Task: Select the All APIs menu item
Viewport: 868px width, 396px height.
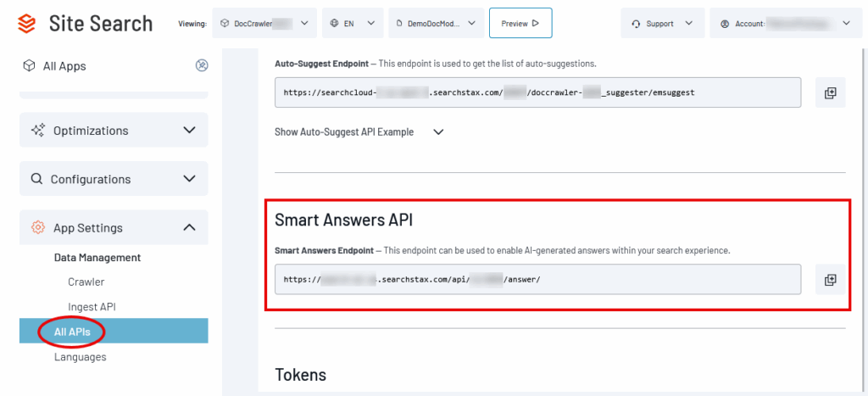Action: click(114, 332)
